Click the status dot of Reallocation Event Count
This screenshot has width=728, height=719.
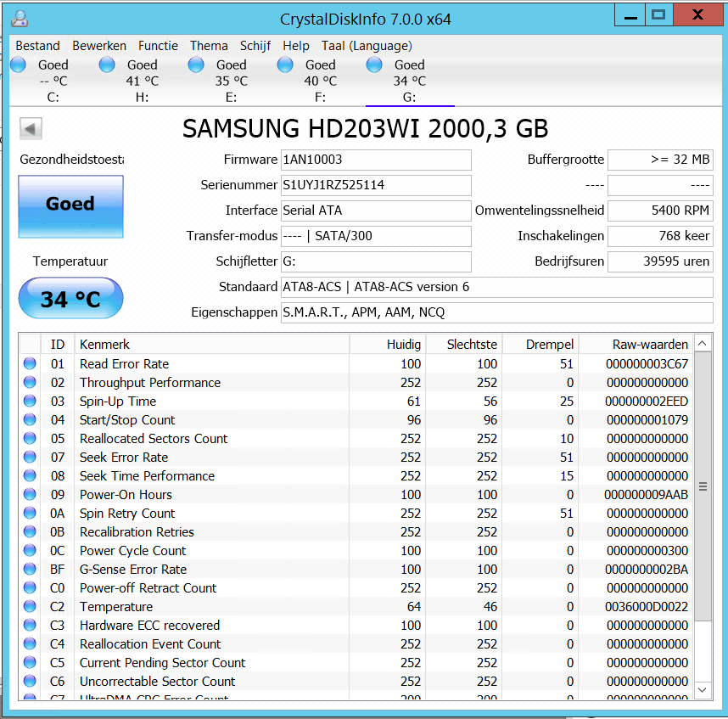30,643
